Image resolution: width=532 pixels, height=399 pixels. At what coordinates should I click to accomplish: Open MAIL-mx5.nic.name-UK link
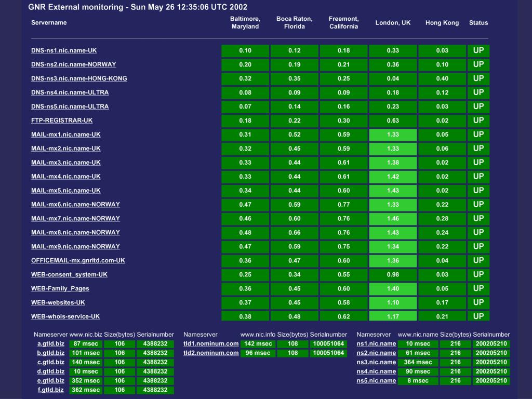click(66, 190)
